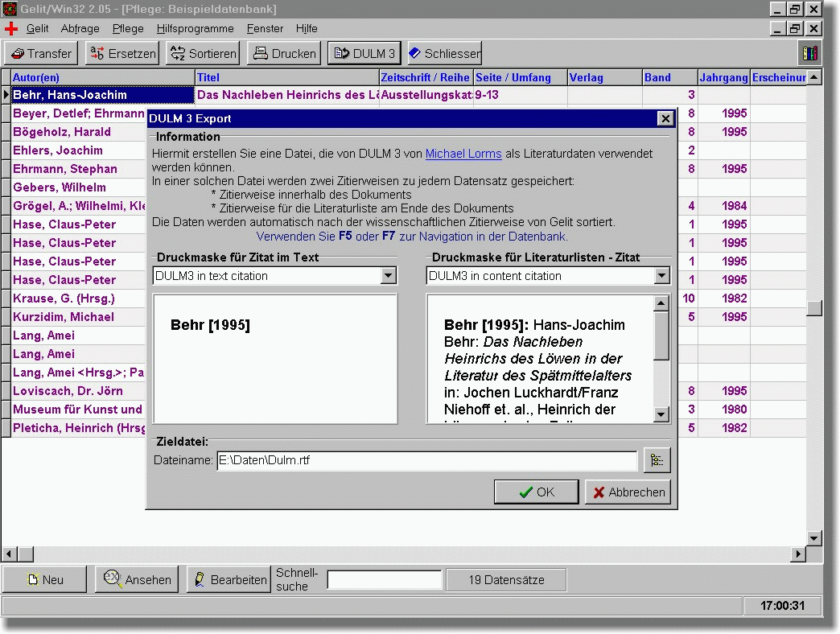Click the Schliessen toolbar button
Viewport: 840px width, 634px height.
pyautogui.click(x=445, y=54)
